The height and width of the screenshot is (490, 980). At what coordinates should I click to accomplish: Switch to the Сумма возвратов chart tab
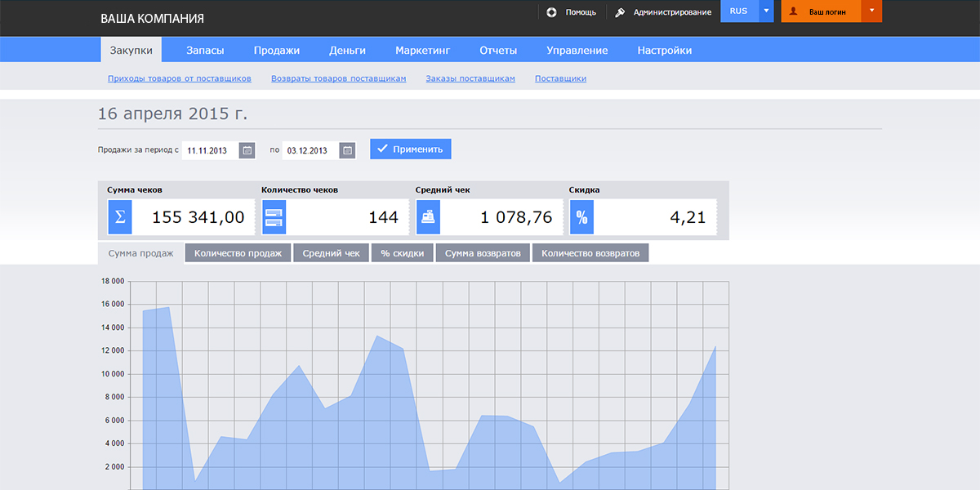coord(483,253)
